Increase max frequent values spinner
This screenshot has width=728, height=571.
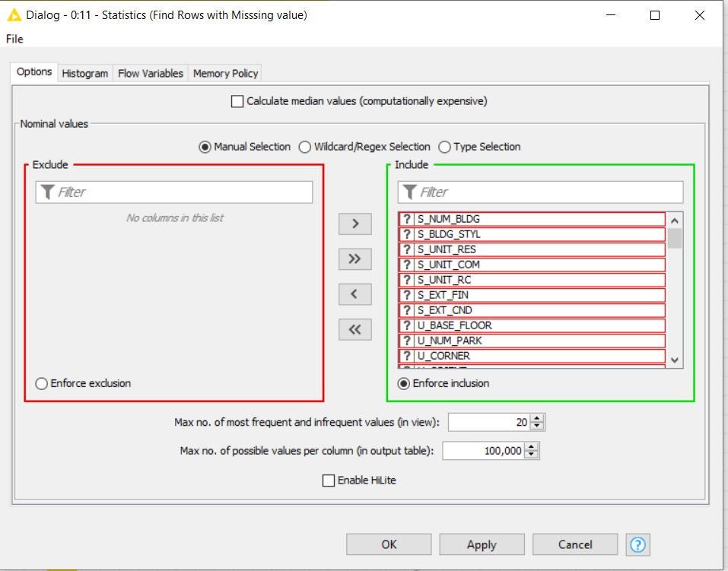click(537, 418)
